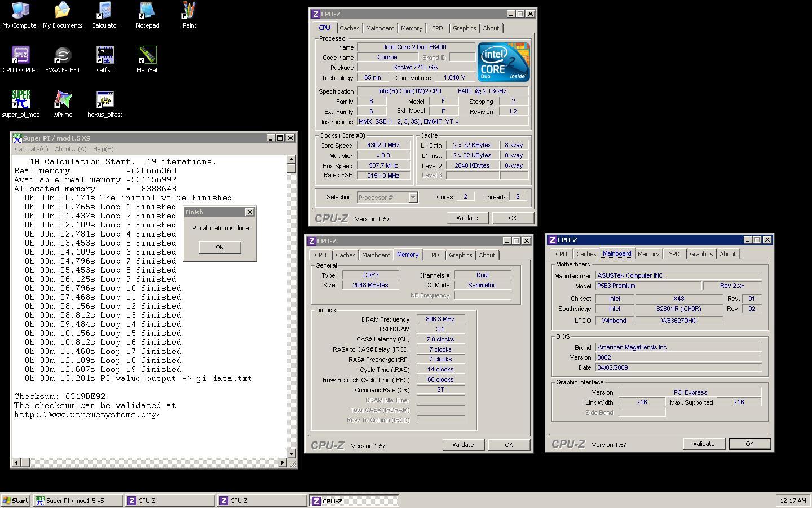The height and width of the screenshot is (508, 812).
Task: Switch to Super PI taskbar button
Action: point(77,501)
